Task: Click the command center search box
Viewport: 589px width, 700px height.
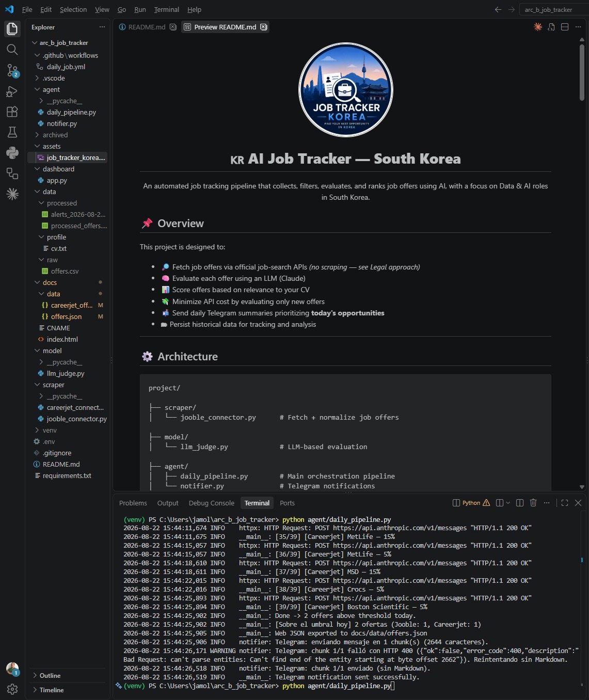Action: pos(553,9)
